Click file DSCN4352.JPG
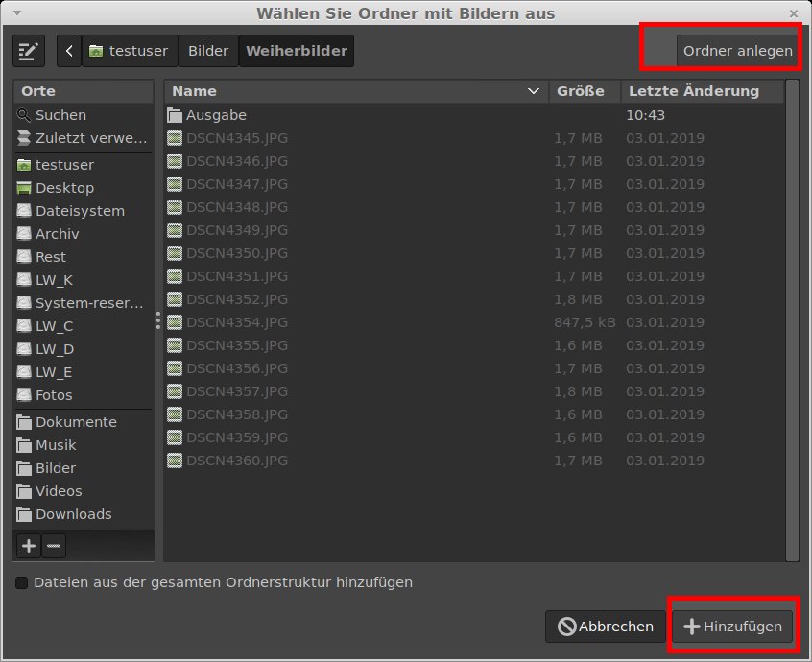Image resolution: width=812 pixels, height=662 pixels. click(x=474, y=299)
